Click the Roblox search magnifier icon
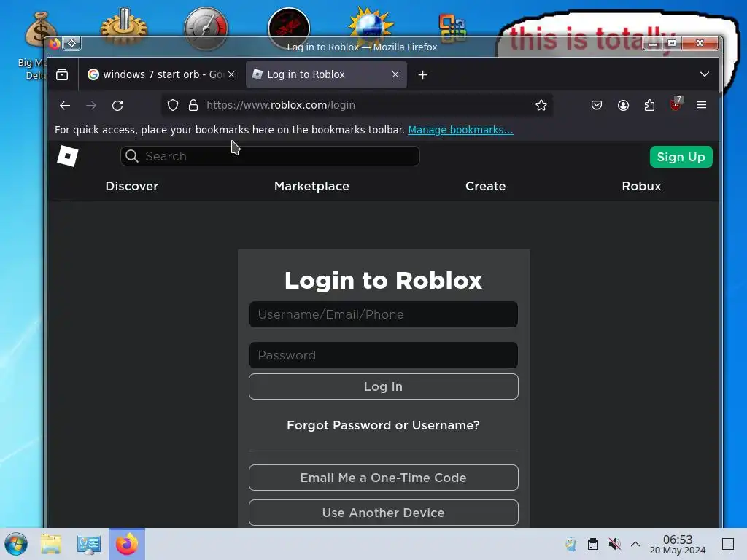 point(132,156)
